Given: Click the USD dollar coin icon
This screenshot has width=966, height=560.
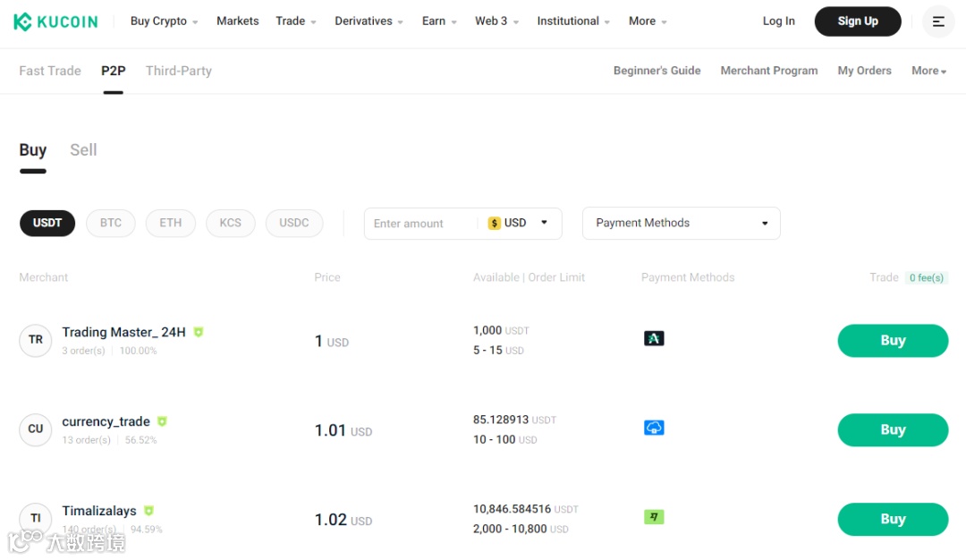Looking at the screenshot, I should coord(494,223).
